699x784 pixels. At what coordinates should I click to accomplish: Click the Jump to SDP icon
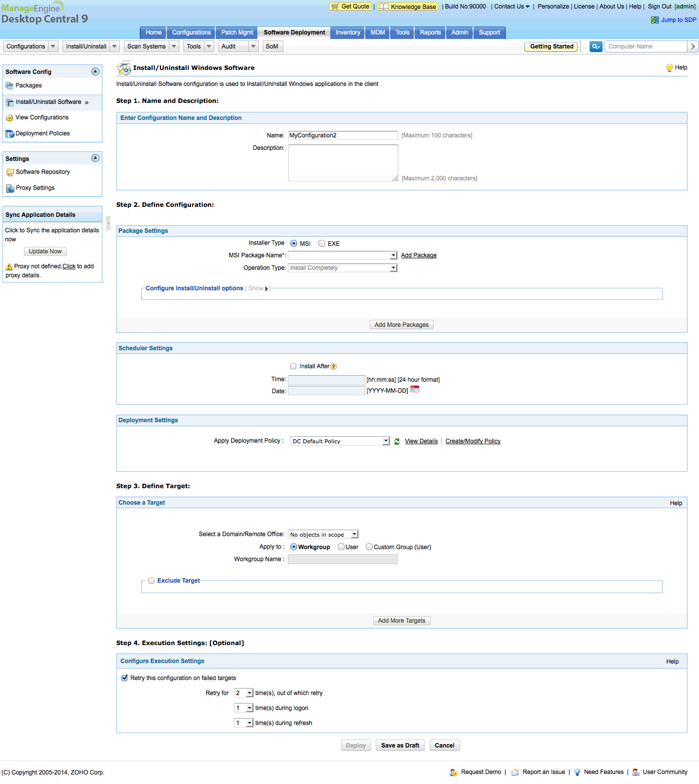pyautogui.click(x=655, y=20)
